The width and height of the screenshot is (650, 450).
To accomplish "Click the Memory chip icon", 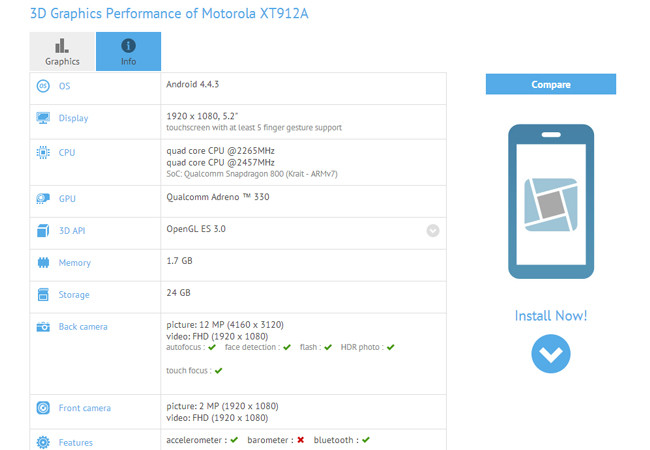I will [x=43, y=263].
